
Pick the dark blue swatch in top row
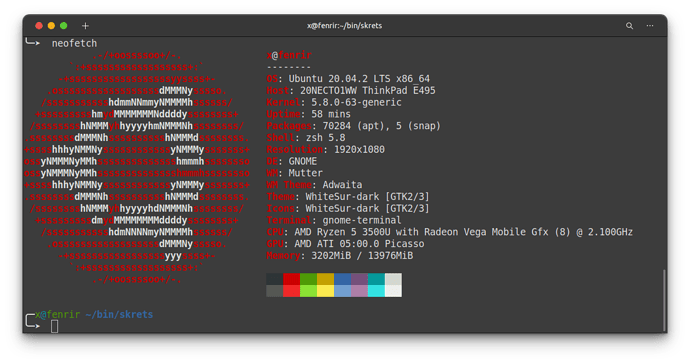tap(342, 279)
